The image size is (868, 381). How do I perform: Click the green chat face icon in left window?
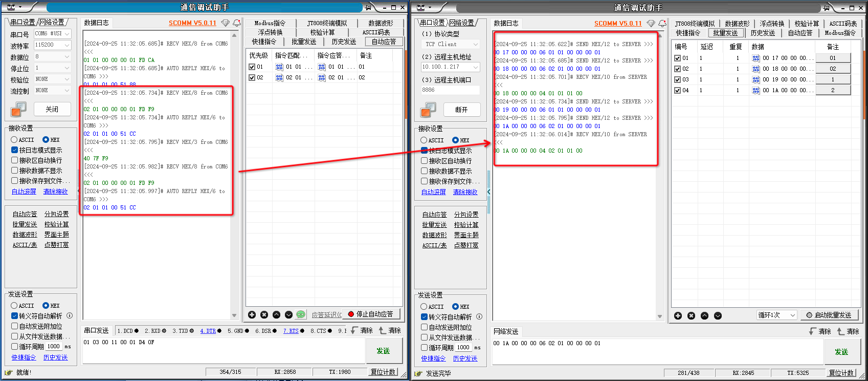pyautogui.click(x=301, y=314)
